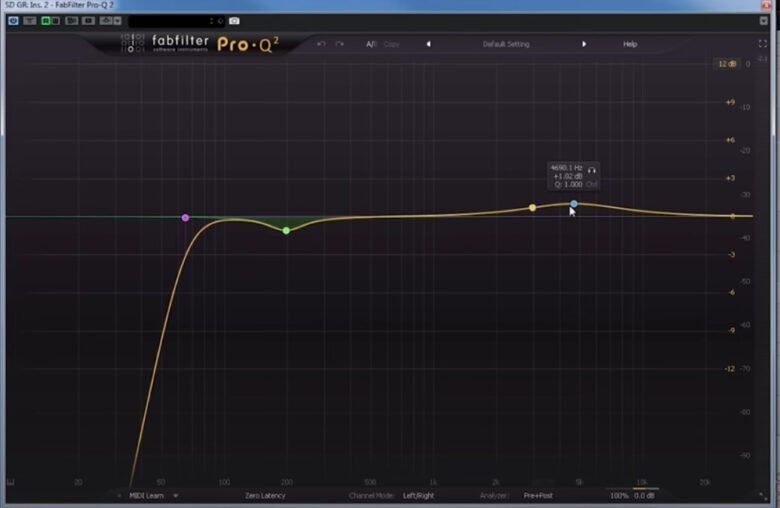This screenshot has width=780, height=508.
Task: Click the Redo arrow
Action: [339, 44]
